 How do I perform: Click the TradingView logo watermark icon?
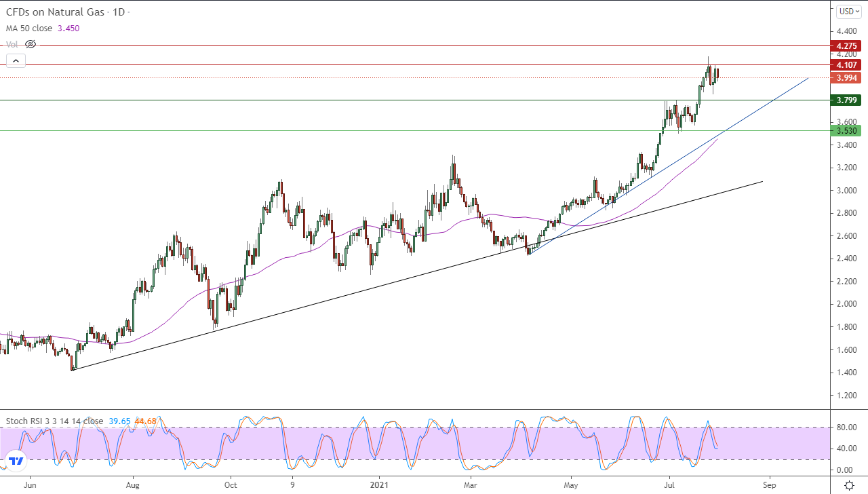17,461
